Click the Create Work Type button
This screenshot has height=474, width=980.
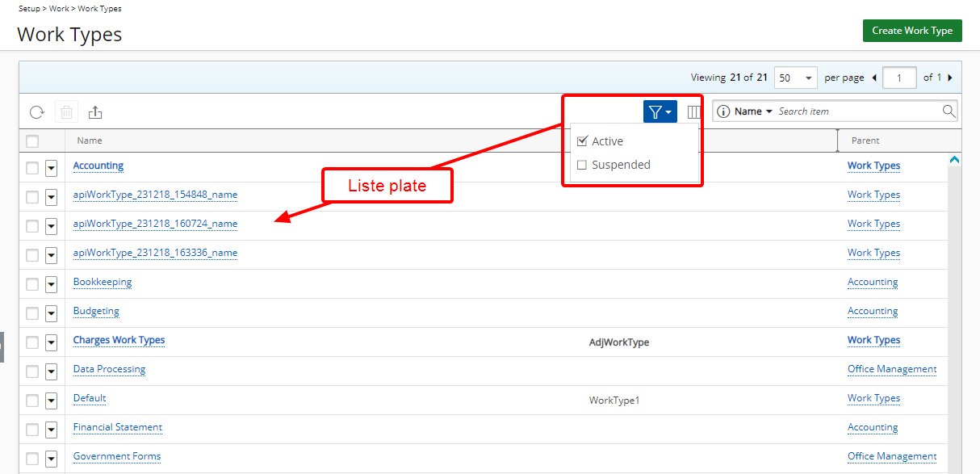pos(912,31)
